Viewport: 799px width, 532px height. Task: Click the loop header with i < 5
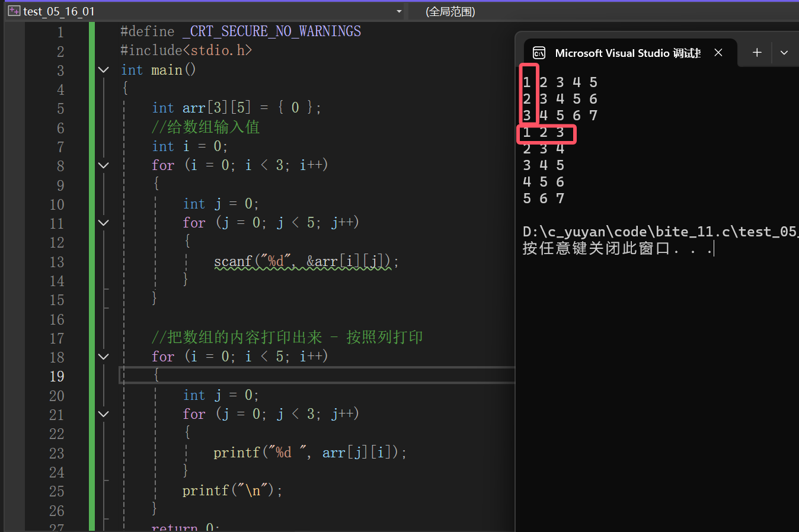coord(240,357)
